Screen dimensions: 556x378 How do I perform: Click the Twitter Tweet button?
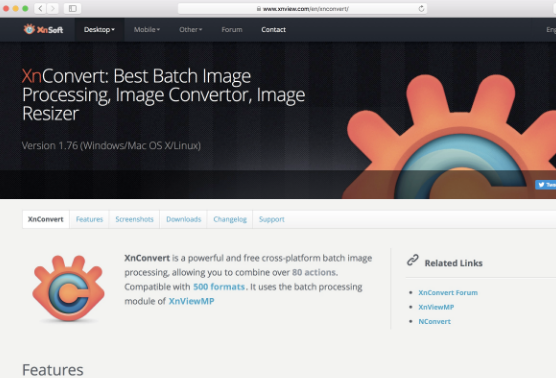click(545, 184)
